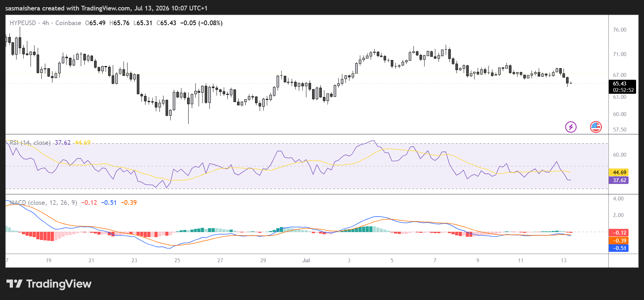This screenshot has width=644, height=300.
Task: Click the low value L65.31
Action: click(x=143, y=23)
